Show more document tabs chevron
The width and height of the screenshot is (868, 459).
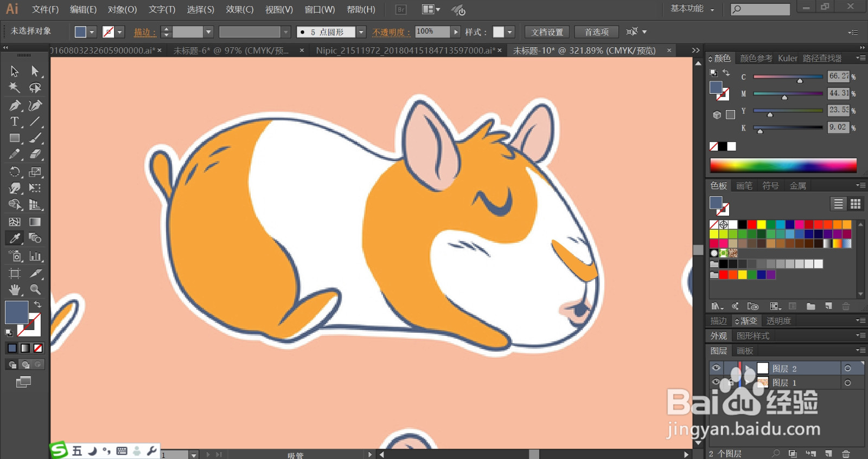(695, 50)
